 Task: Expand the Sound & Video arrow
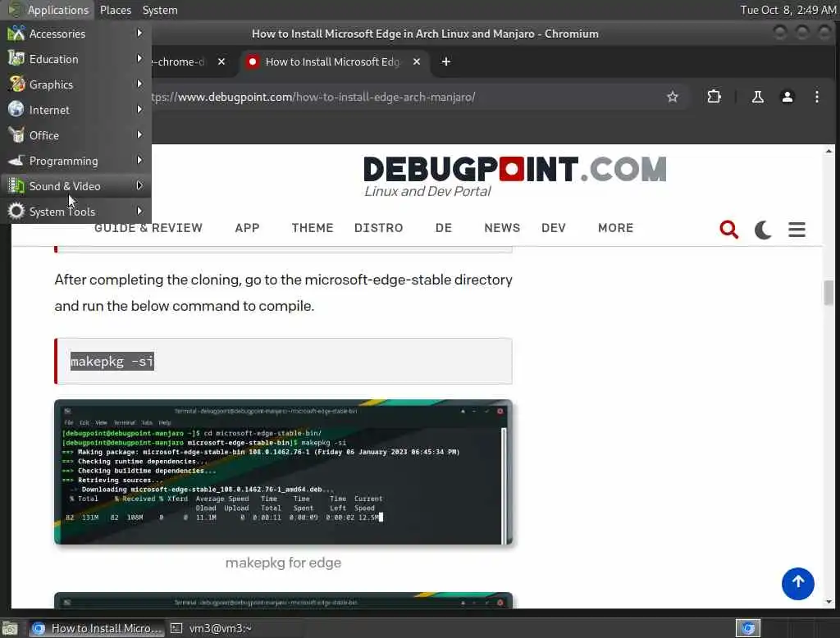tap(139, 186)
